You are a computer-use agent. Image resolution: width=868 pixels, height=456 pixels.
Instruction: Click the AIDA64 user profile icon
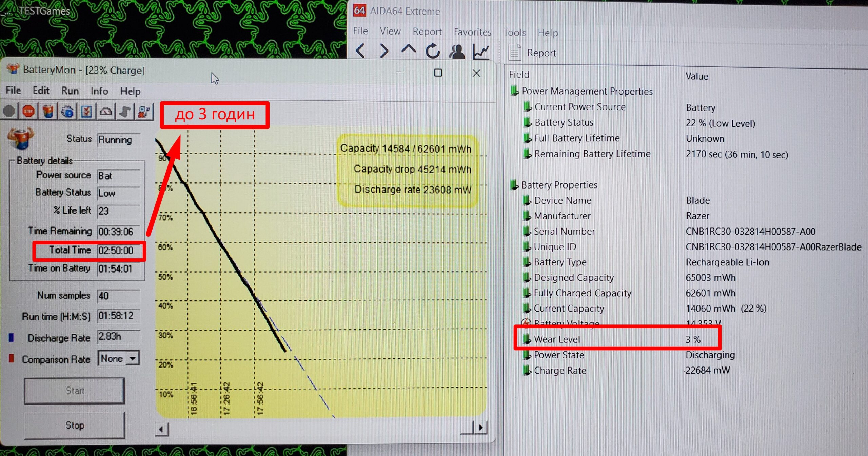click(457, 52)
